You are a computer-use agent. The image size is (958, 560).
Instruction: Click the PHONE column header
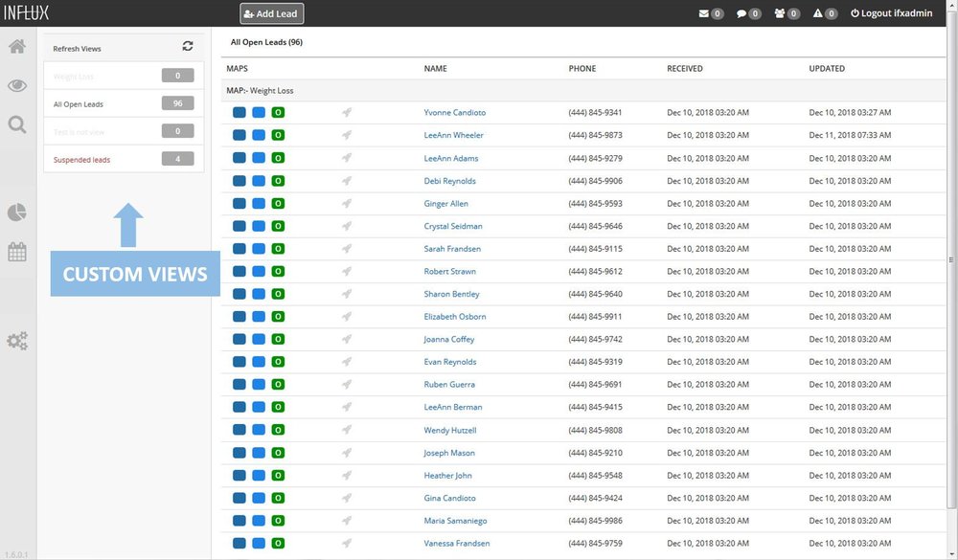(x=582, y=68)
